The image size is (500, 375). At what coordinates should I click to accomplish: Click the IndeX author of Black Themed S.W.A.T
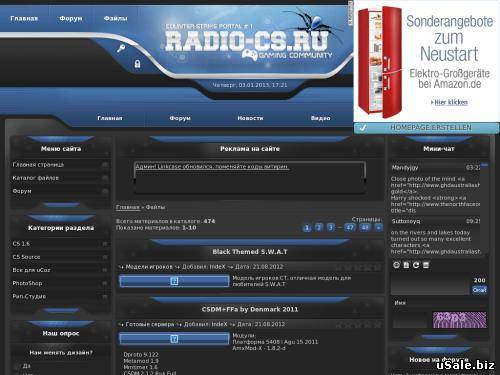click(217, 267)
